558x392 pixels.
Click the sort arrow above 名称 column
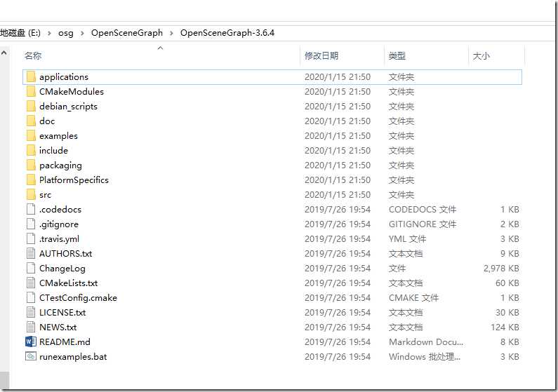161,48
